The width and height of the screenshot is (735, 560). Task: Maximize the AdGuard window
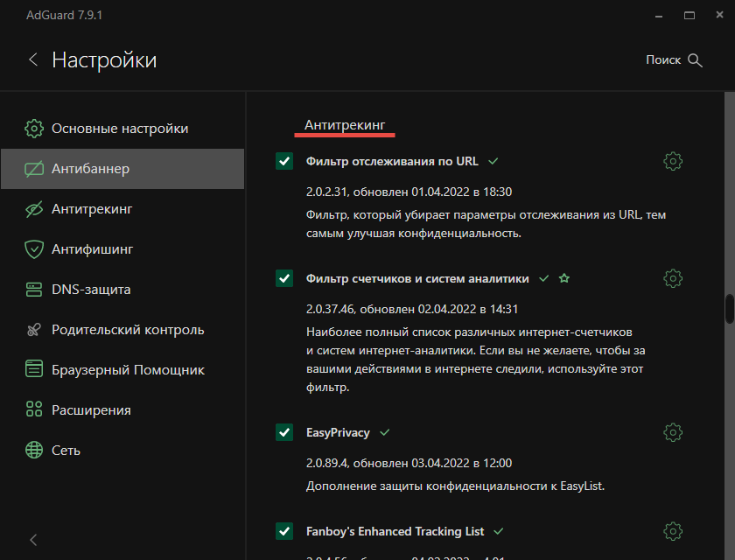point(689,16)
